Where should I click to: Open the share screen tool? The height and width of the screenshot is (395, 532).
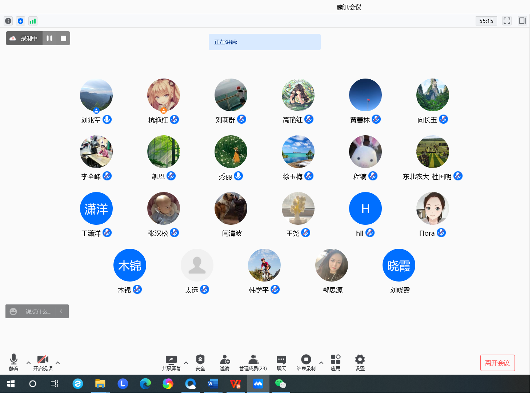point(171,362)
